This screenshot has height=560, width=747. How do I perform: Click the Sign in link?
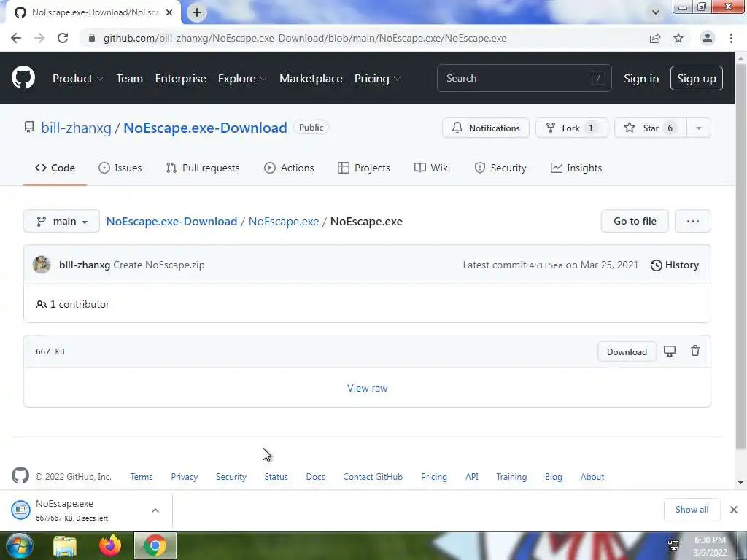[641, 79]
